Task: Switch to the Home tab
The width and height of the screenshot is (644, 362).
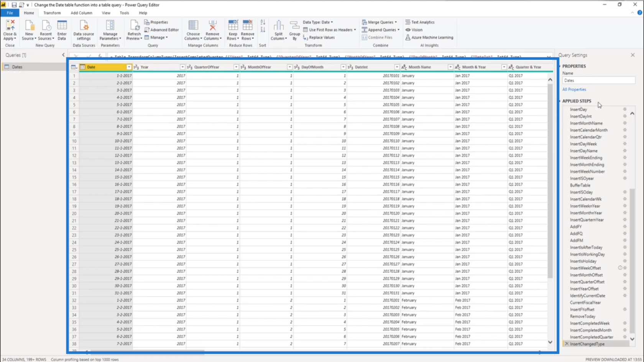Action: [29, 13]
